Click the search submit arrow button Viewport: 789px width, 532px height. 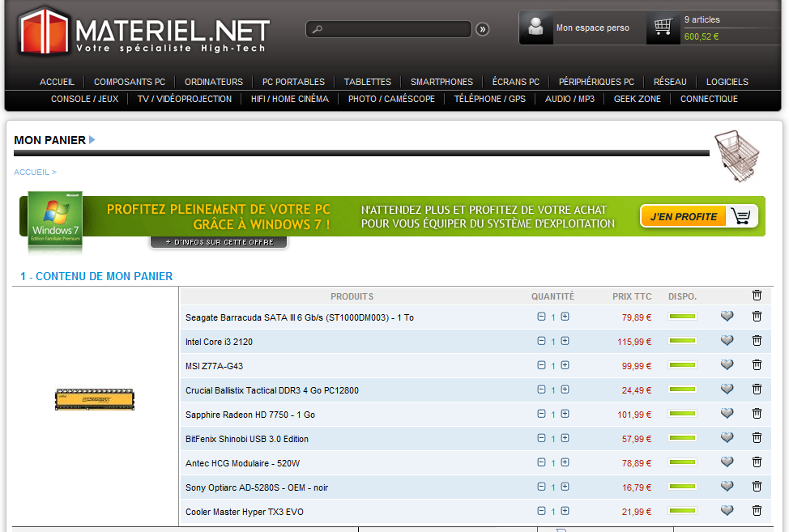click(x=483, y=29)
